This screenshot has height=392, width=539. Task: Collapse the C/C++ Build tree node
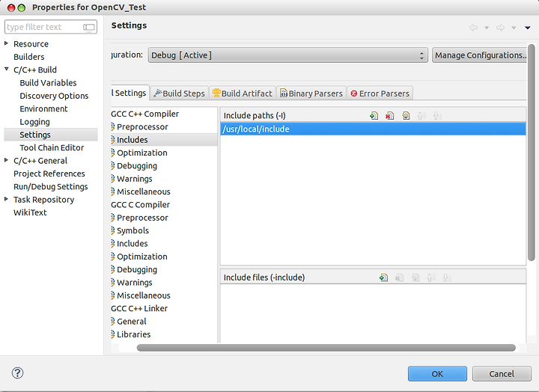point(6,69)
